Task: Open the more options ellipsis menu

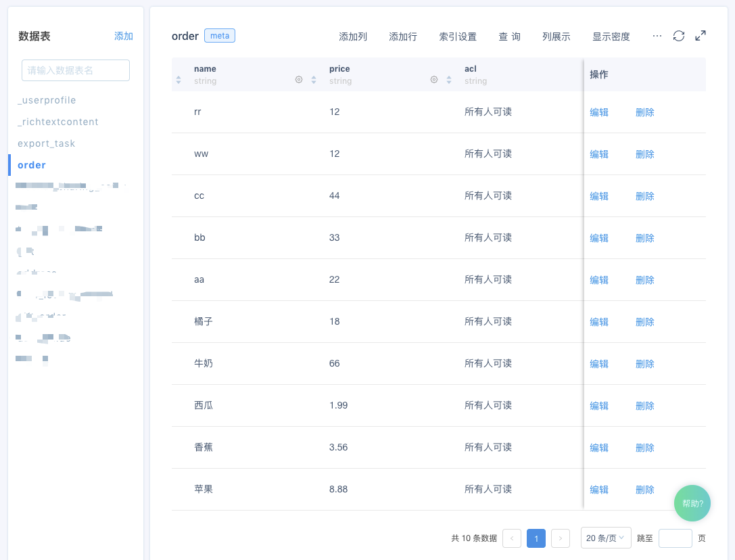Action: click(657, 37)
